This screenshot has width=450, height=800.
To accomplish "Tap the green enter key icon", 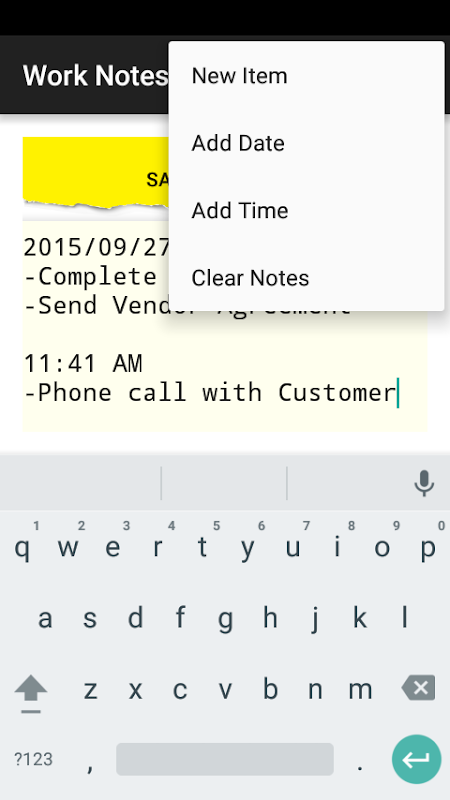I will pos(416,759).
